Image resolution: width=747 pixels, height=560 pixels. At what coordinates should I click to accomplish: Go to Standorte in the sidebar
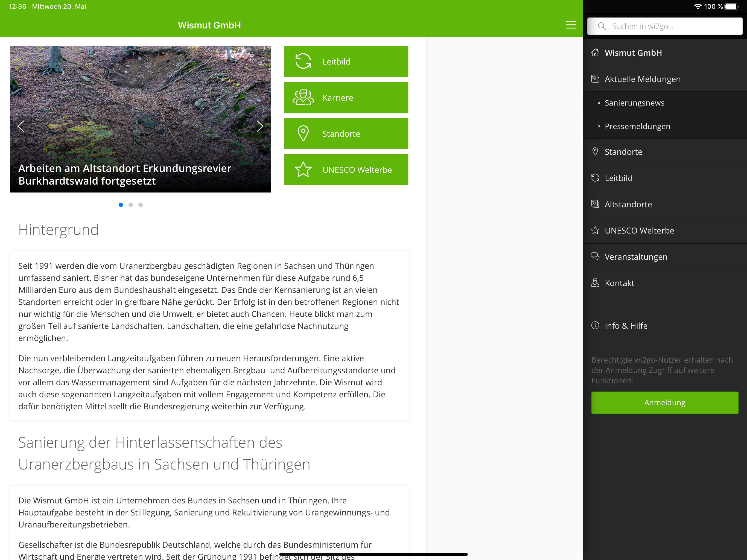point(665,152)
